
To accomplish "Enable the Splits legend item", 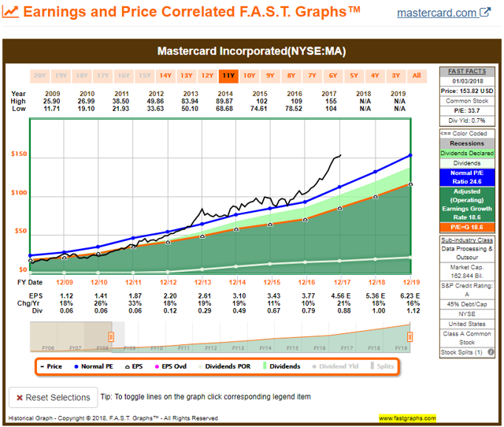I will (x=382, y=366).
